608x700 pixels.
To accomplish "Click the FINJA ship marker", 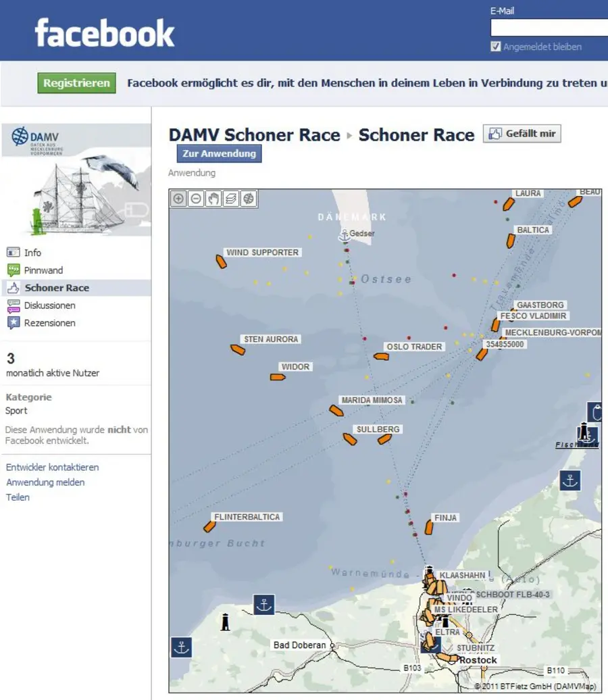I will click(x=428, y=527).
